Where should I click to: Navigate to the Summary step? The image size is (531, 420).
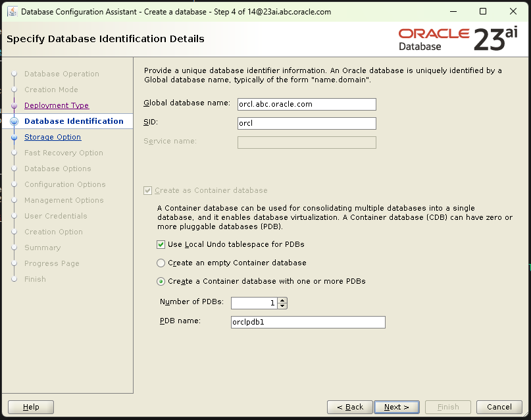pos(43,248)
